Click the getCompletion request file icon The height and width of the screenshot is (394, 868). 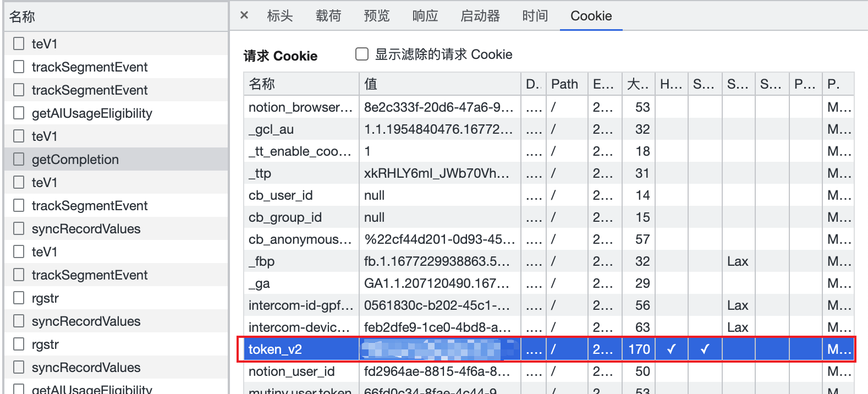19,159
